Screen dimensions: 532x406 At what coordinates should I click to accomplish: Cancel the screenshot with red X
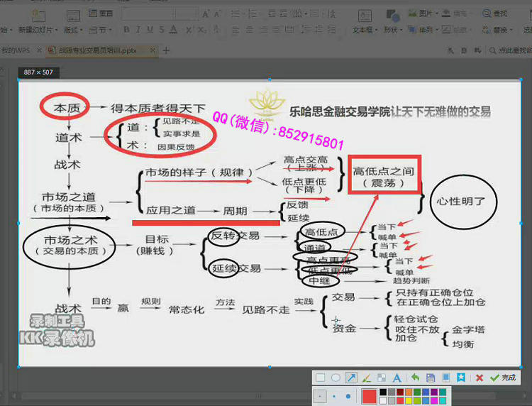(x=480, y=378)
